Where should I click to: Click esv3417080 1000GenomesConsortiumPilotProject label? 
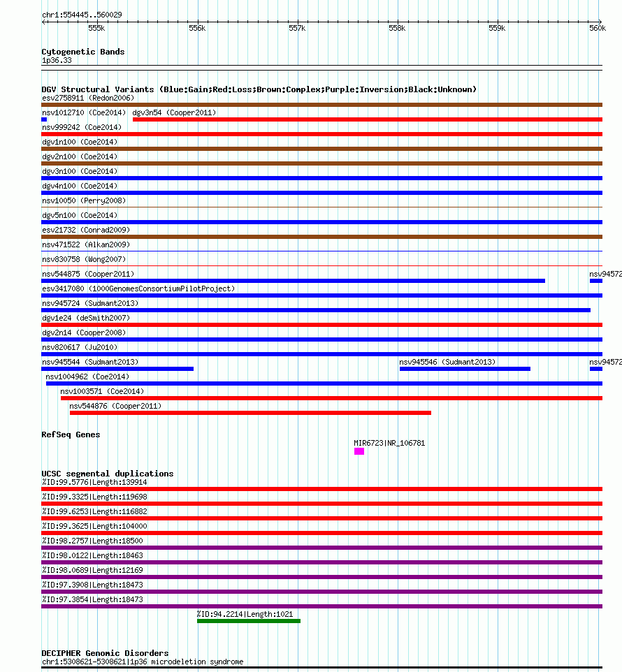click(138, 288)
